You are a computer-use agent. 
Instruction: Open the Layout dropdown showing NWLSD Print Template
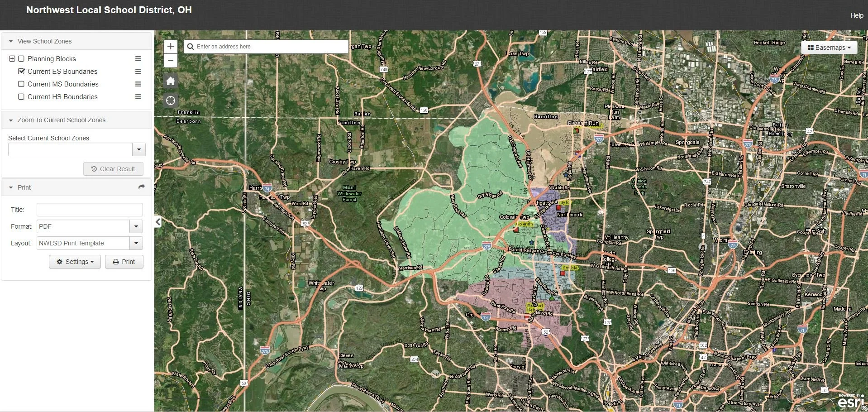[136, 243]
